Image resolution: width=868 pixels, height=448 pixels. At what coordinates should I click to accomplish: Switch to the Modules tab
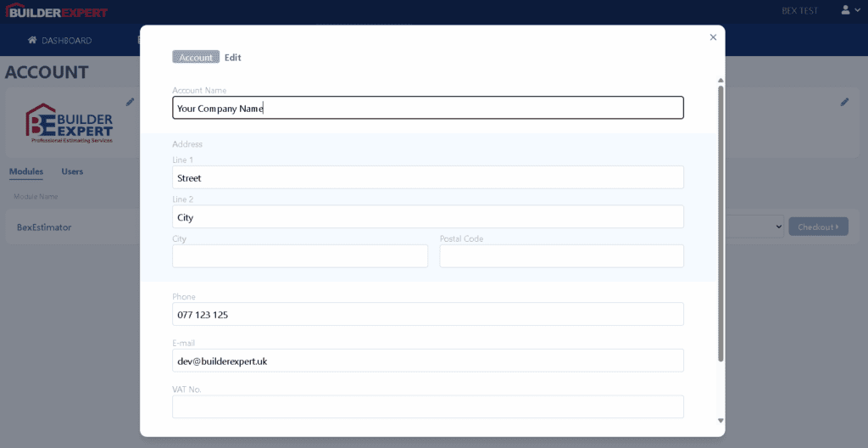click(x=26, y=171)
